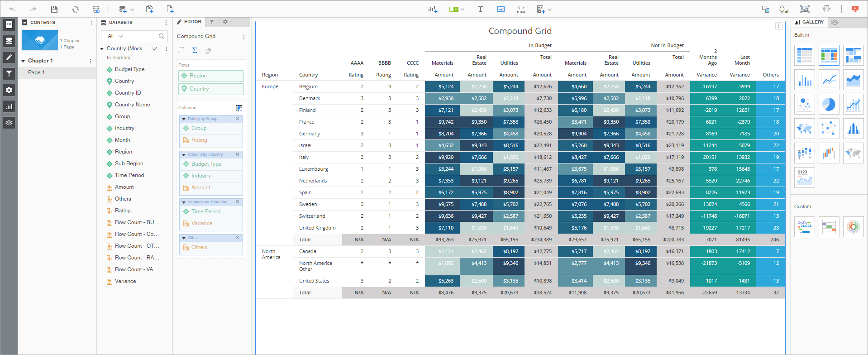
Task: Open the Format gear tab beside Editor
Action: 225,22
